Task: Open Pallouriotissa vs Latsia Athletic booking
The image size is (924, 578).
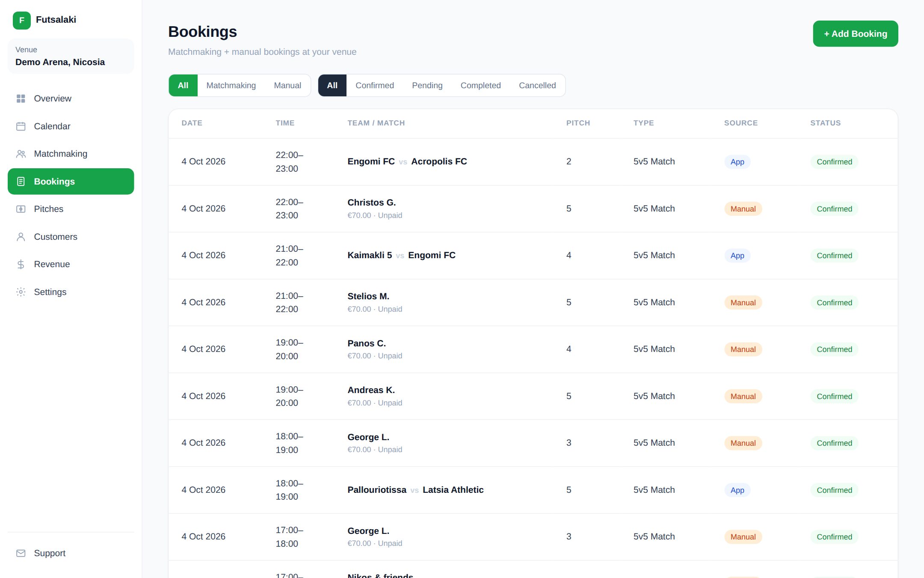Action: click(533, 490)
